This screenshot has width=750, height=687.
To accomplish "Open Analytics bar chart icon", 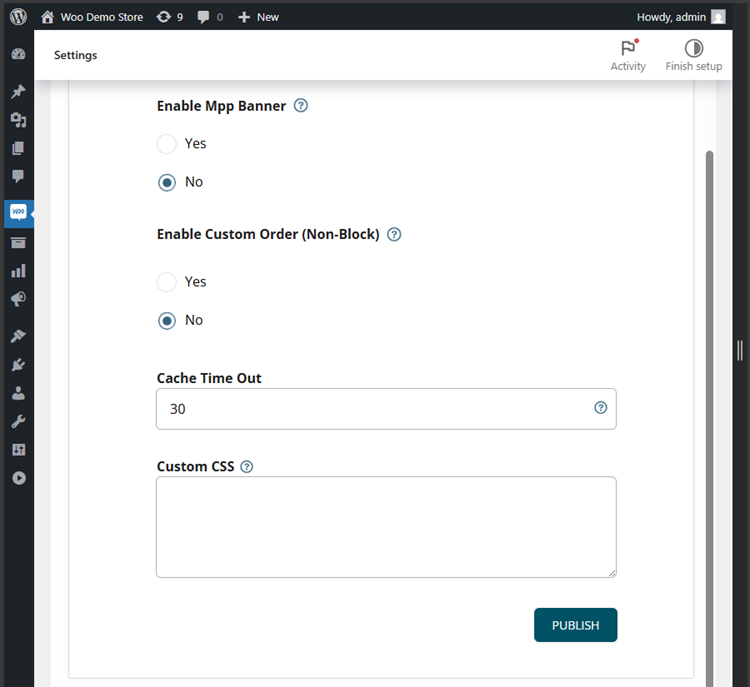I will [x=18, y=270].
